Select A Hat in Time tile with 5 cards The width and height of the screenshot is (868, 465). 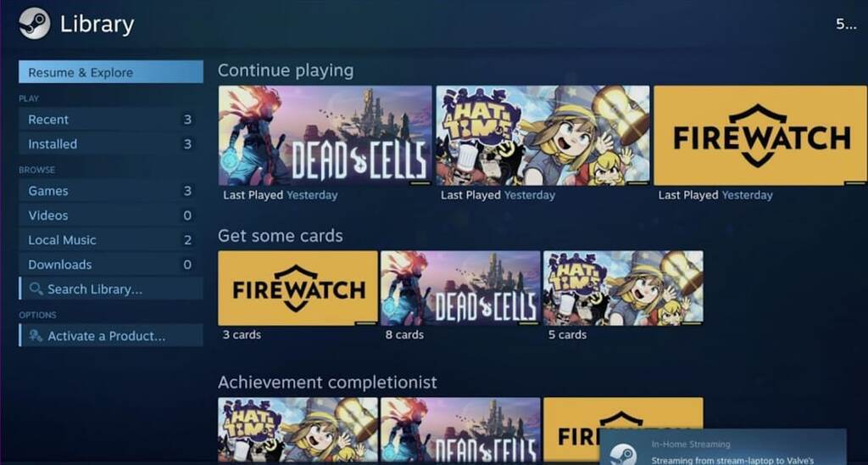click(x=623, y=289)
